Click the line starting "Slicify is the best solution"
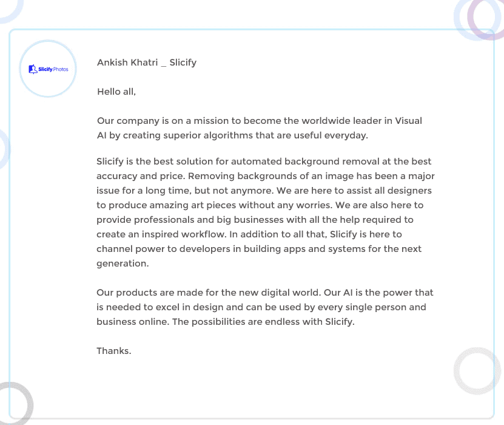Screen dimensions: 504x425 tap(264, 161)
